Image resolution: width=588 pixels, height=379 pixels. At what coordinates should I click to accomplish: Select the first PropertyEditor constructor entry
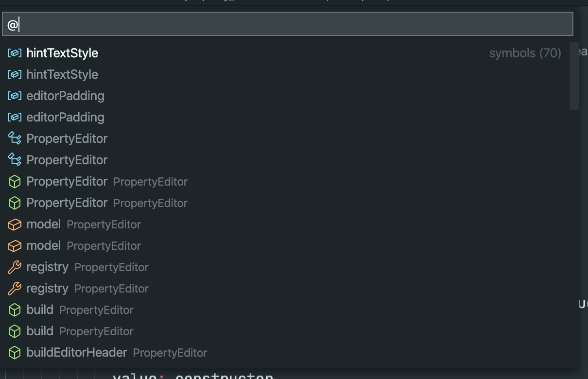[286, 181]
